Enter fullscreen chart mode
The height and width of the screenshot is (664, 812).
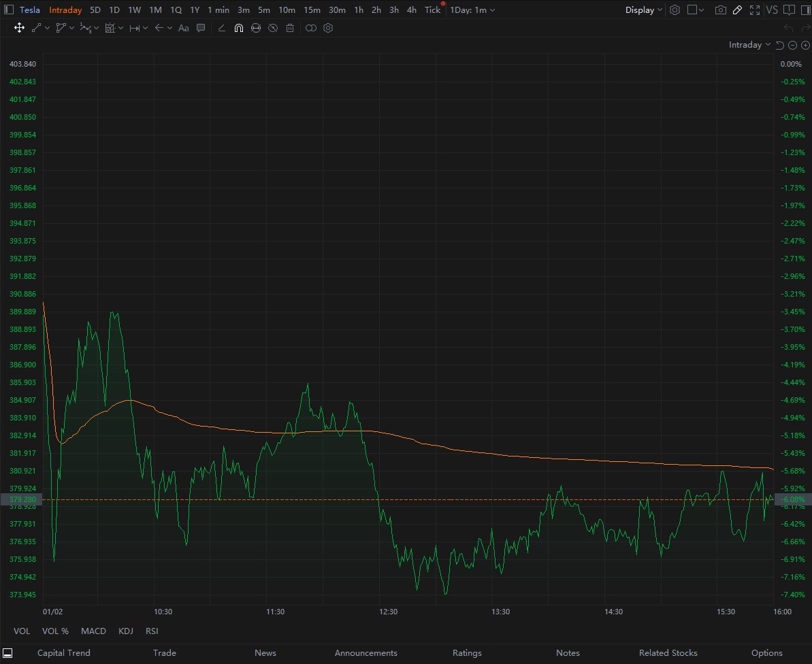(x=755, y=10)
